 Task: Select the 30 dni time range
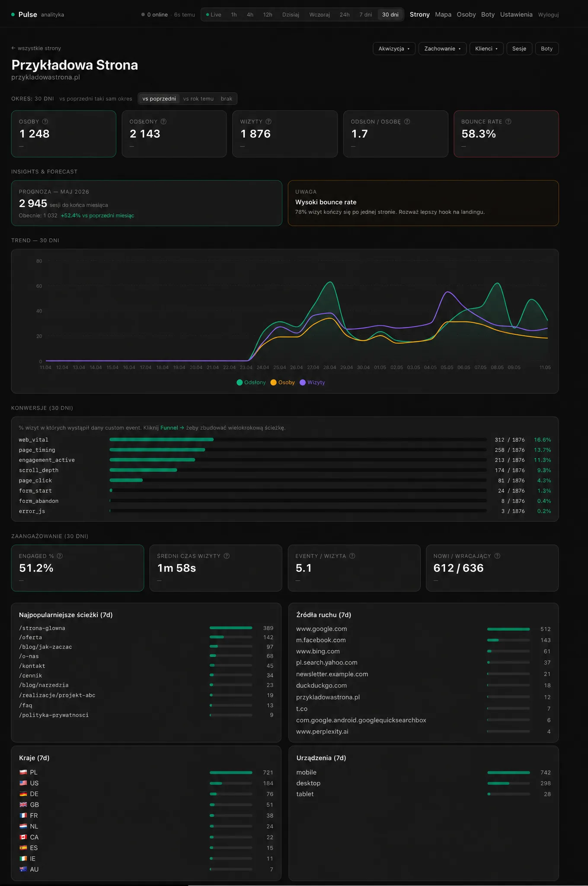[390, 15]
